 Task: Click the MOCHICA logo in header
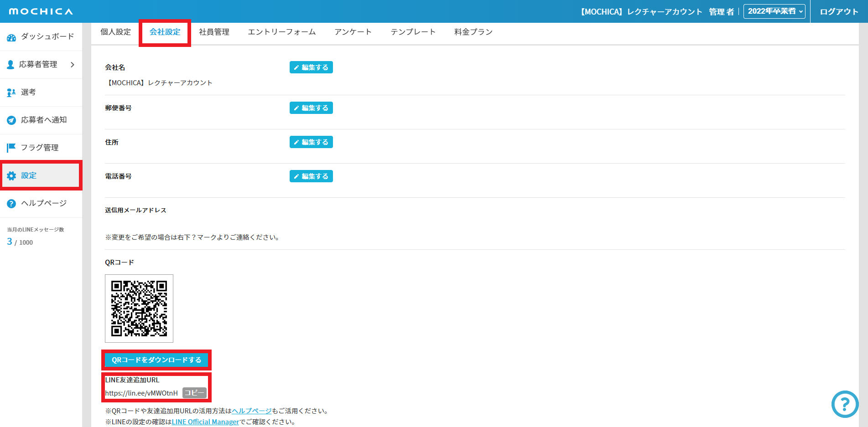pyautogui.click(x=41, y=11)
